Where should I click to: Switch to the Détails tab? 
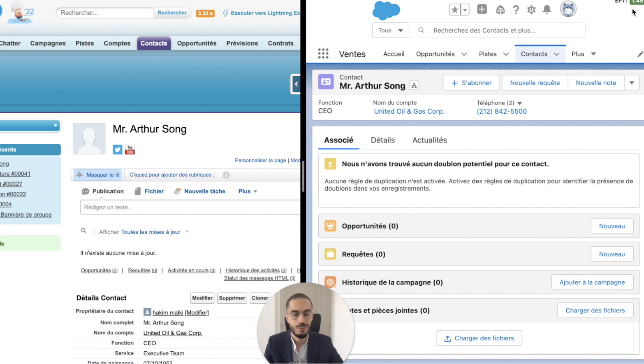(382, 140)
